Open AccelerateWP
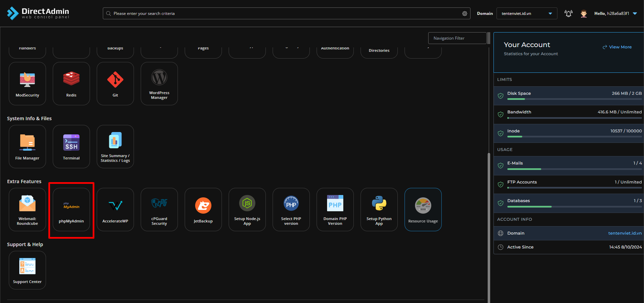 (x=115, y=210)
